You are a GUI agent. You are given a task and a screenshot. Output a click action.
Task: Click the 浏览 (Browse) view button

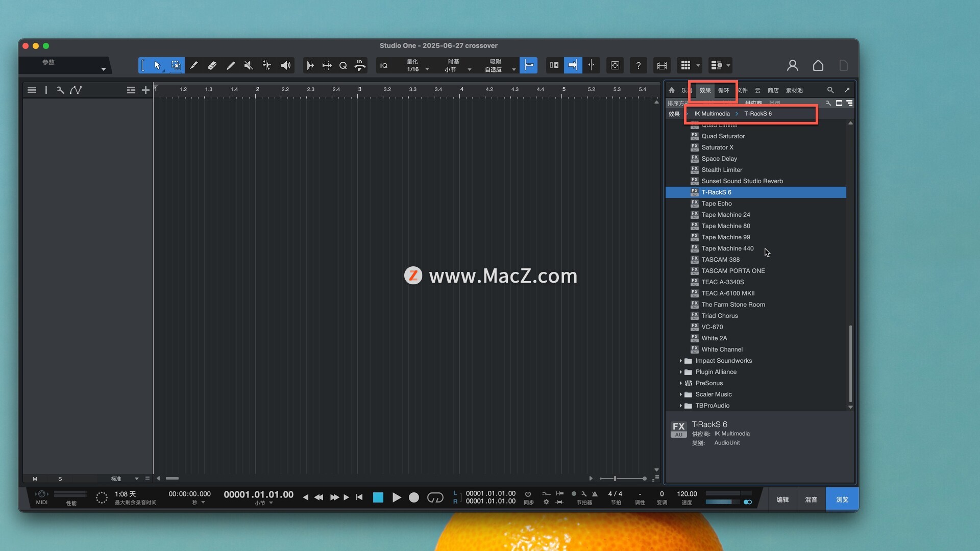(842, 499)
